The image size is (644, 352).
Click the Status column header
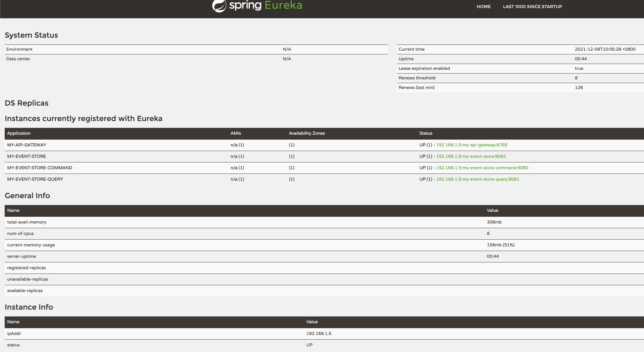(x=426, y=133)
